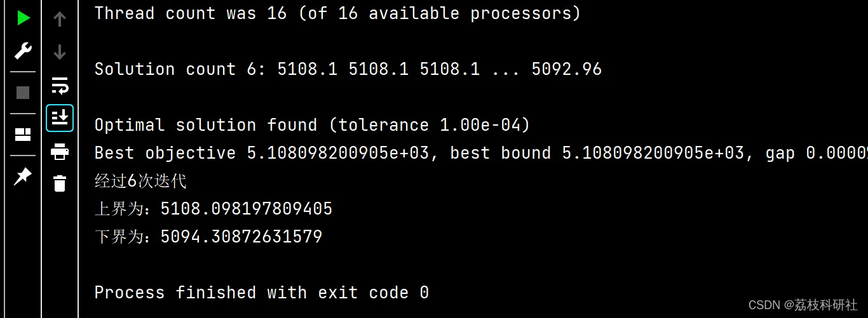Print console output with printer icon
The image size is (868, 318).
tap(60, 152)
